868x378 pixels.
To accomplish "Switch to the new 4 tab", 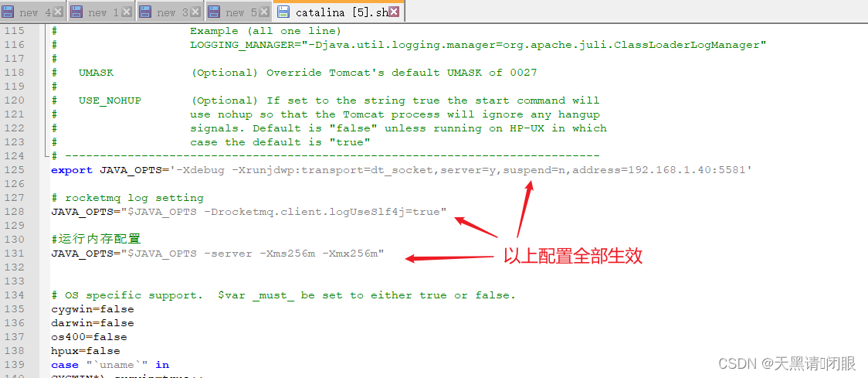I will pyautogui.click(x=32, y=12).
